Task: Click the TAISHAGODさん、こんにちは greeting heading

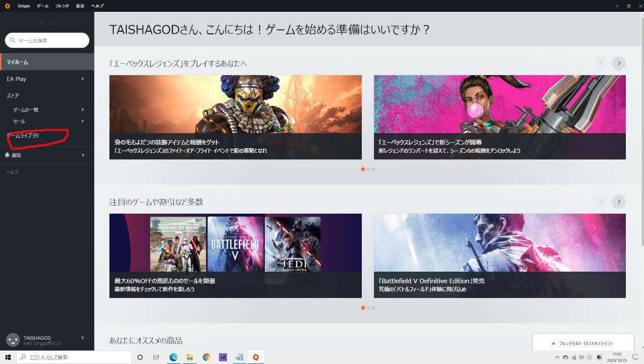Action: (270, 30)
